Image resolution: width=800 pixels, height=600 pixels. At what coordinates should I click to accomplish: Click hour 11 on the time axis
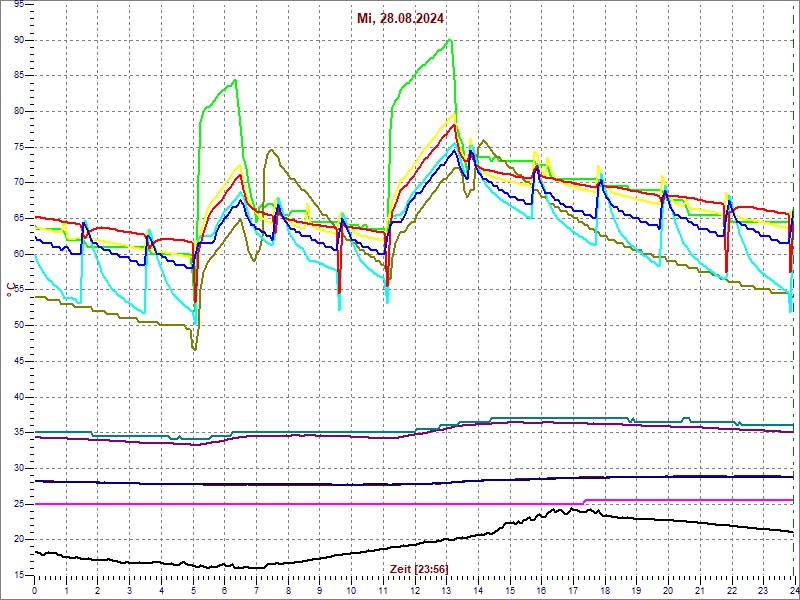383,589
